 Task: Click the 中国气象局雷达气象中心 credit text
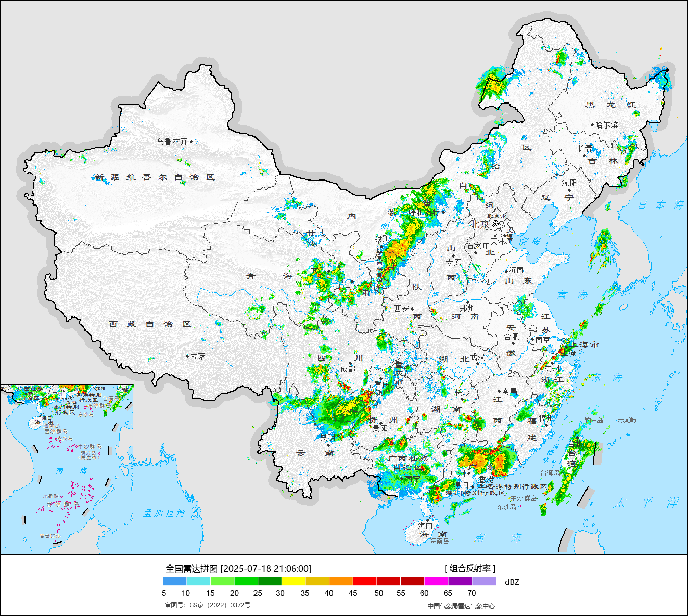point(461,606)
